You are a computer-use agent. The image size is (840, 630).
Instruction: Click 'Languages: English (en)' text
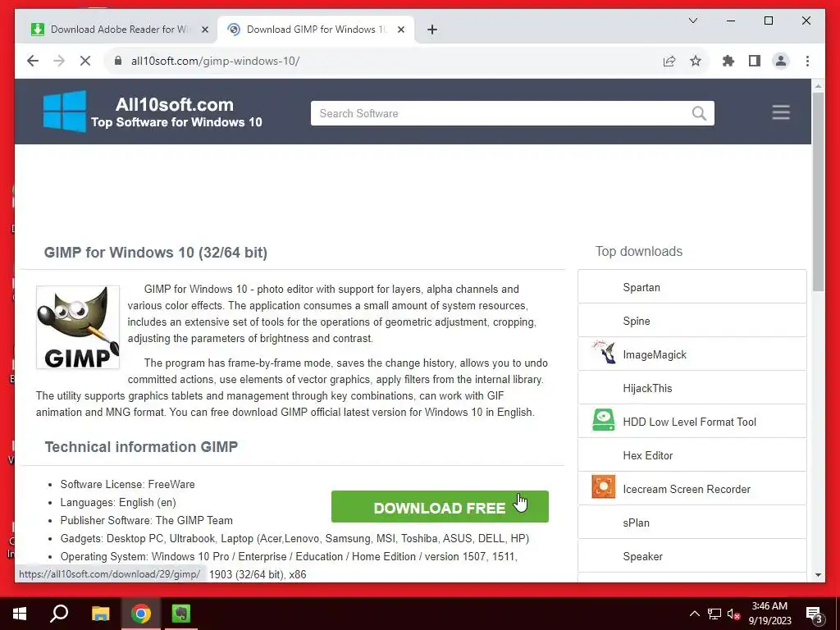pos(118,503)
